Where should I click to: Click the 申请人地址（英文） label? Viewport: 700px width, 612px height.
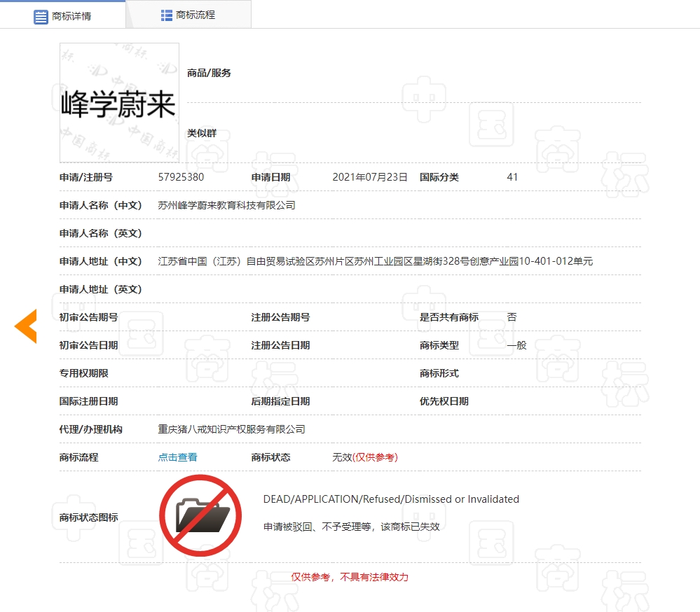point(101,289)
